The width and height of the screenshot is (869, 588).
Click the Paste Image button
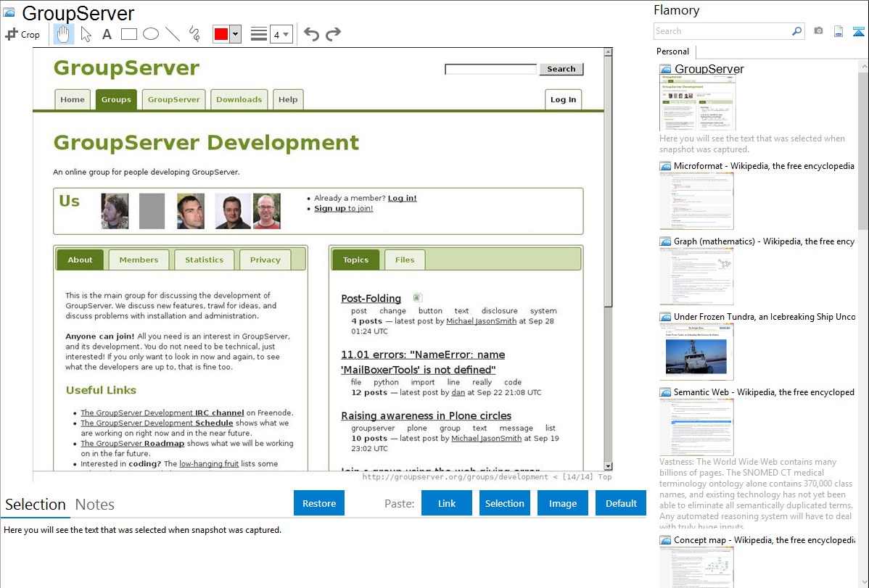(562, 503)
